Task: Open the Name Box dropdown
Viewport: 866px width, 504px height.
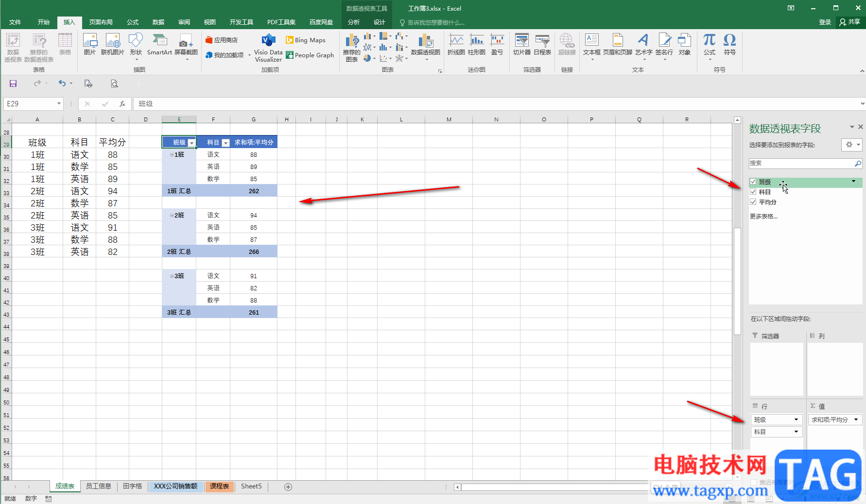Action: pyautogui.click(x=59, y=103)
